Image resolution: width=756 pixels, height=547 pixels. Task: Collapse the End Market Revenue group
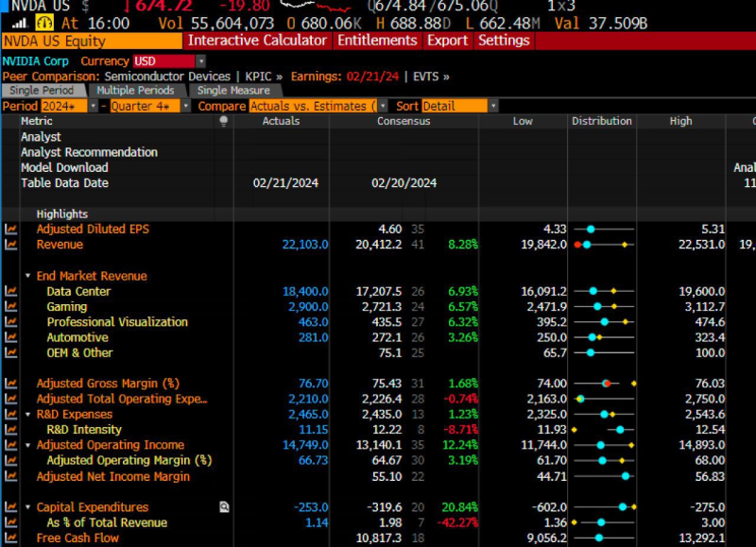tap(27, 276)
